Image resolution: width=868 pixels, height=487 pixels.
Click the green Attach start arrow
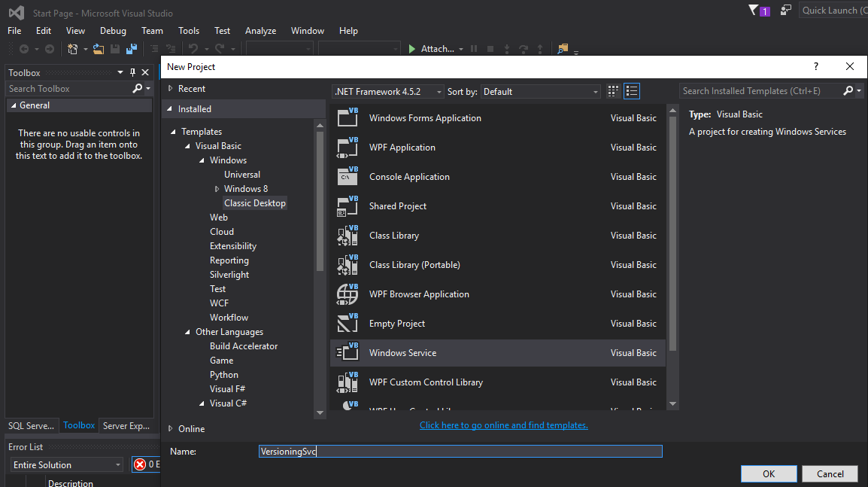pyautogui.click(x=412, y=49)
